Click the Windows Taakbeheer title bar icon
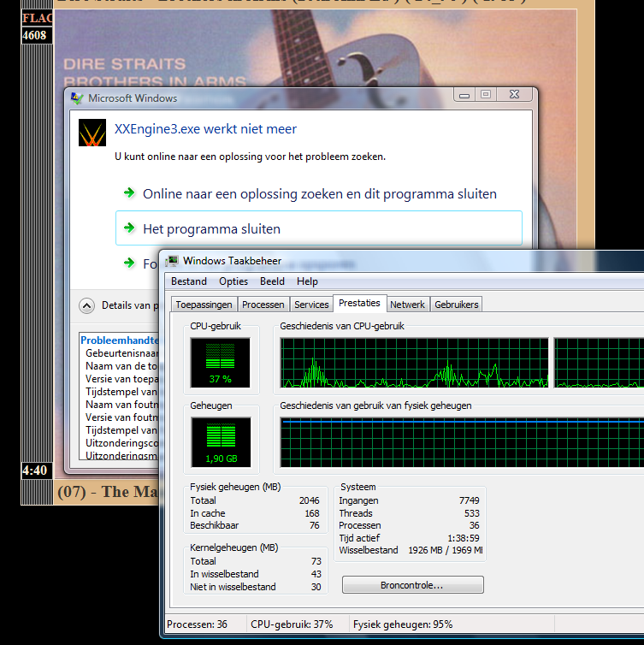The width and height of the screenshot is (644, 645). pyautogui.click(x=172, y=261)
